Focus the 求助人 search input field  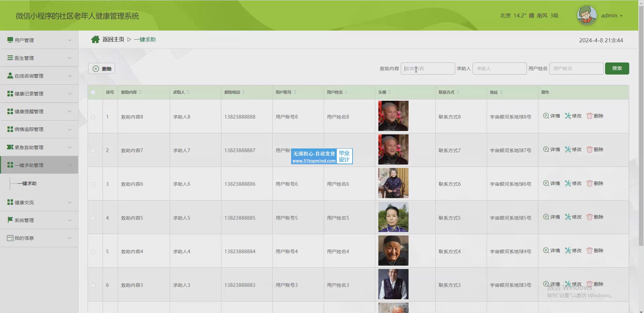(x=499, y=69)
